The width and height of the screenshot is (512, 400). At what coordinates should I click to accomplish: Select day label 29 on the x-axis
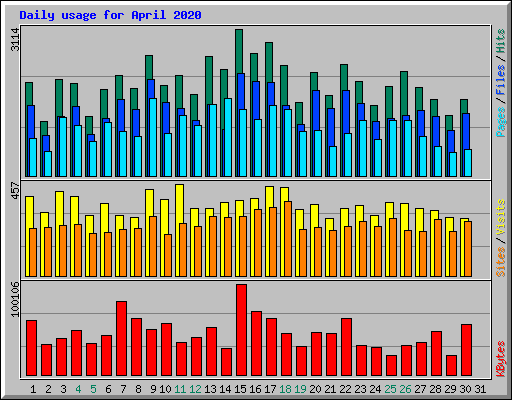(450, 389)
